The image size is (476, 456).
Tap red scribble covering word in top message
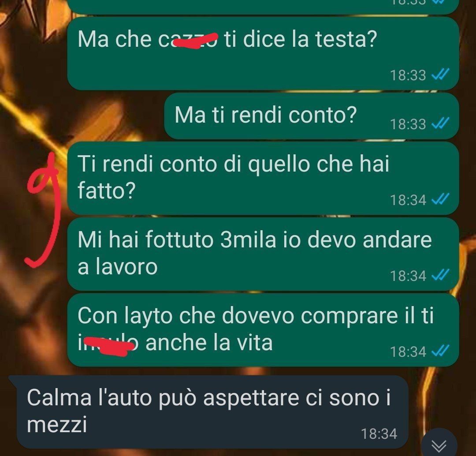pyautogui.click(x=194, y=41)
